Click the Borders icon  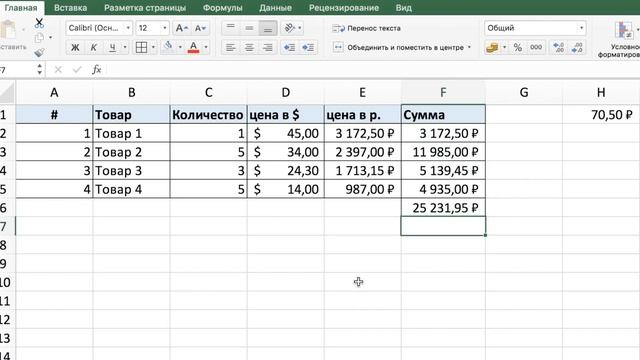141,47
